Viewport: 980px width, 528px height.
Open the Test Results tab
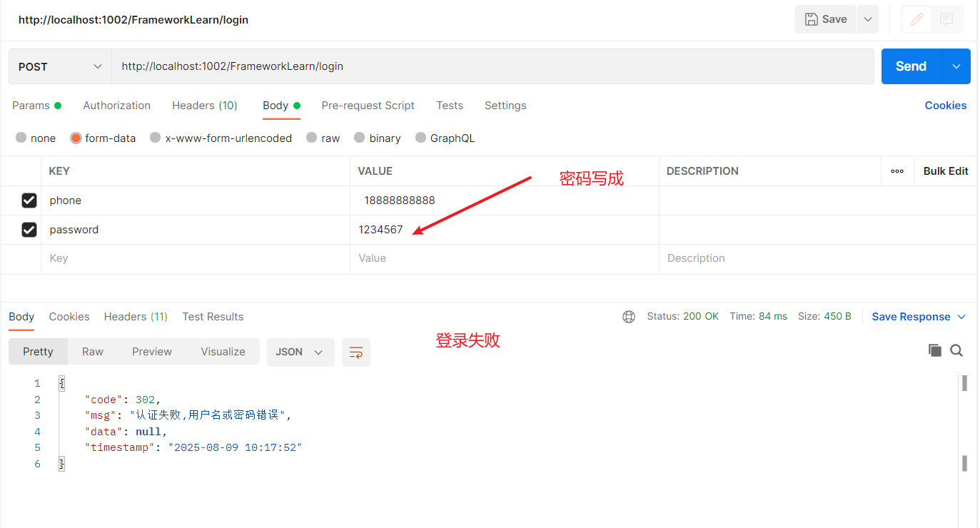pos(213,317)
